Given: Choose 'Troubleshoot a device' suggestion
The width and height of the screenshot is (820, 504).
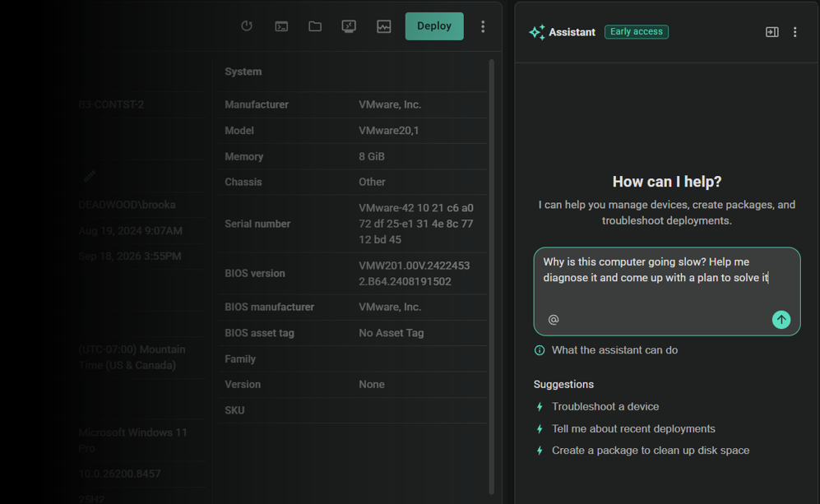Looking at the screenshot, I should pyautogui.click(x=598, y=406).
